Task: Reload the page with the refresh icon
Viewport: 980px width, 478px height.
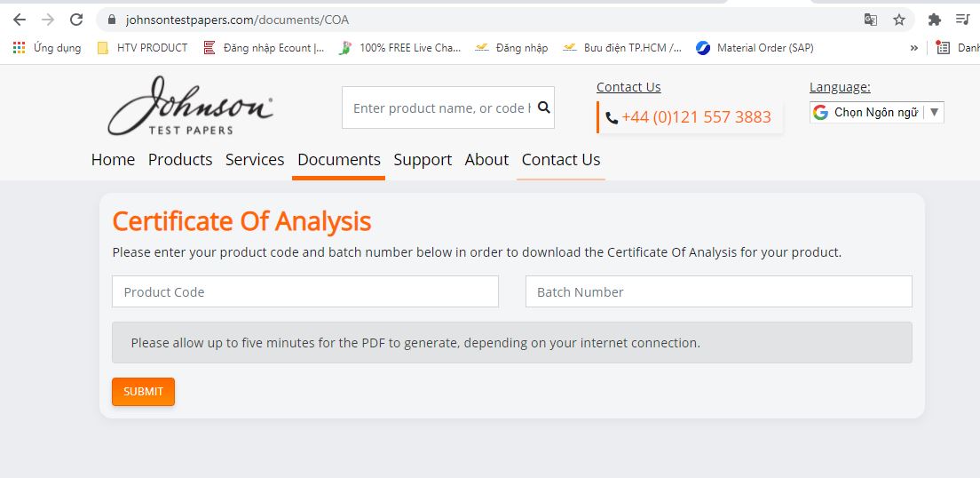Action: click(76, 20)
